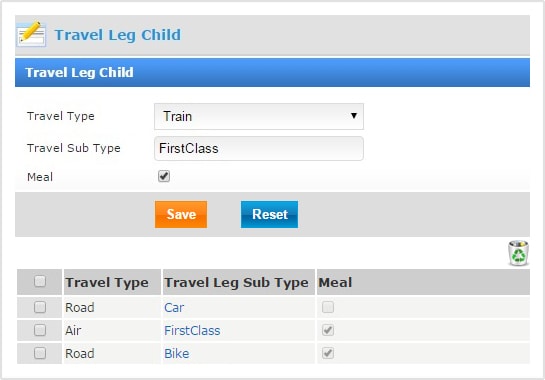Toggle Meal checkbox in Car row

click(328, 307)
